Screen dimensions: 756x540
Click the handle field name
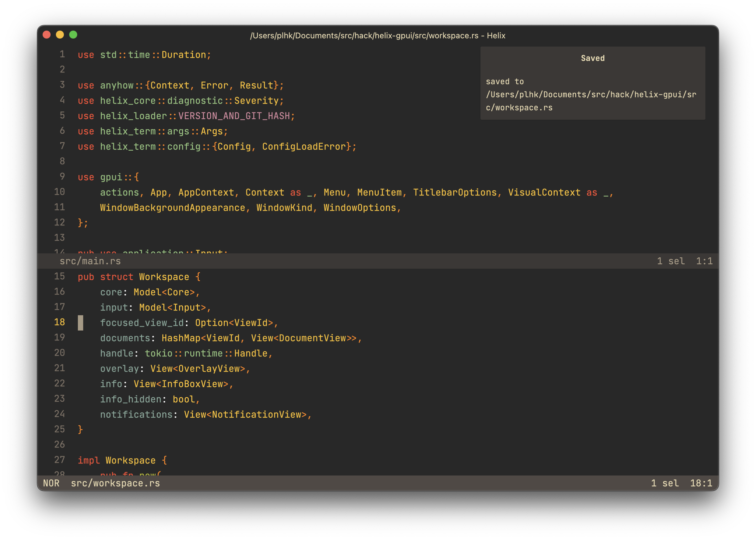tap(117, 353)
